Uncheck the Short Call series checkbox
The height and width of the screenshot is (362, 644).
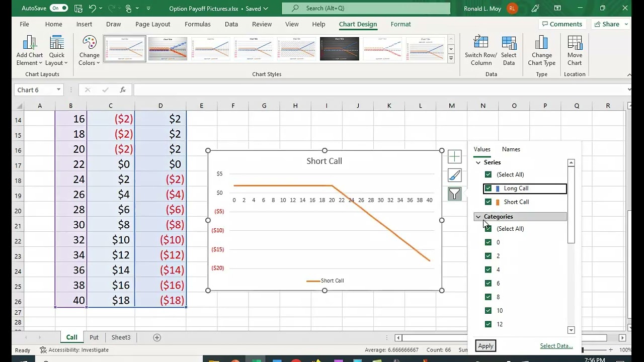coord(488,202)
